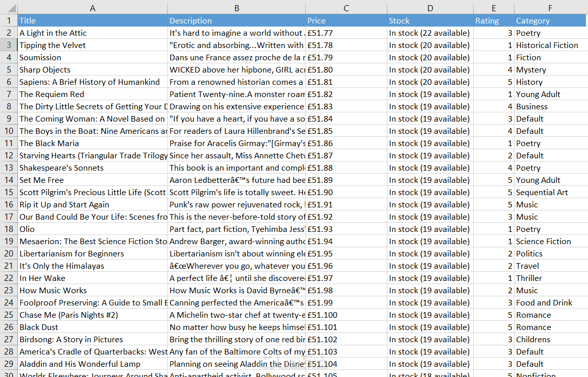The image size is (588, 377).
Task: Select cell 'Chase Me (Paris Nights #2)'
Action: pos(92,315)
